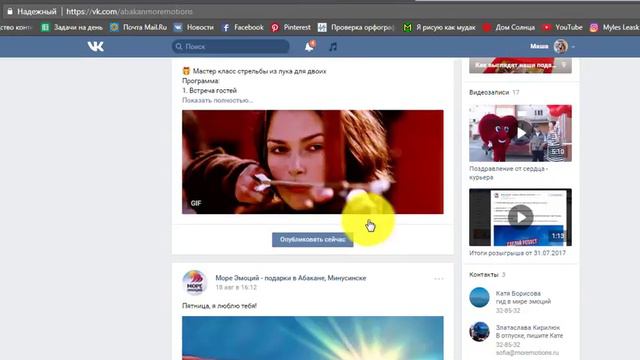The height and width of the screenshot is (360, 640).
Task: Open the Златаслава Кирилюк contact name
Action: 528,327
